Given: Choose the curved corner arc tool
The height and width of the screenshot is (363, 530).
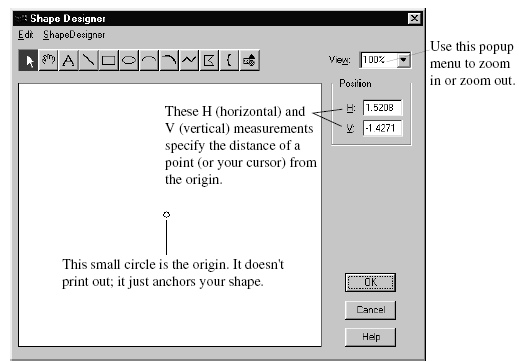Looking at the screenshot, I should click(169, 60).
